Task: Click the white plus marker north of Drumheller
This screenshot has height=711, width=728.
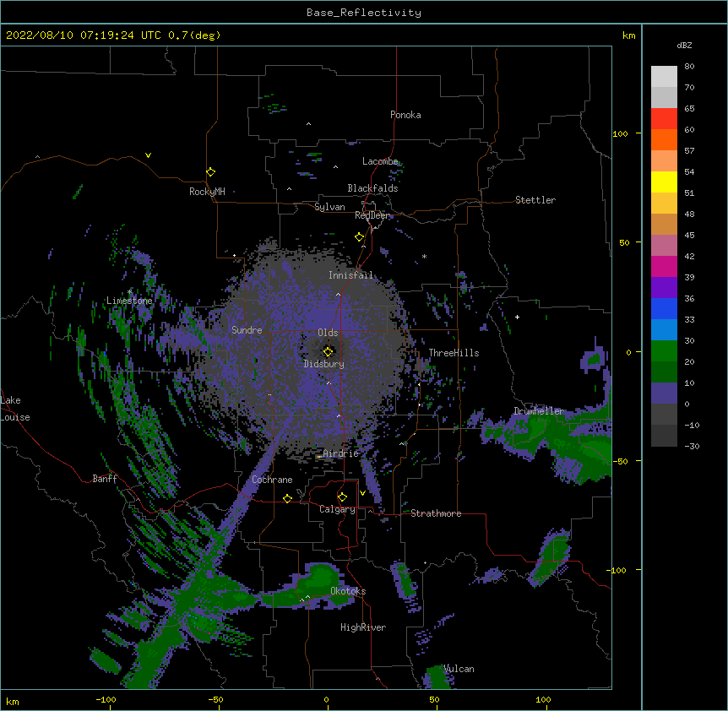Action: click(517, 317)
